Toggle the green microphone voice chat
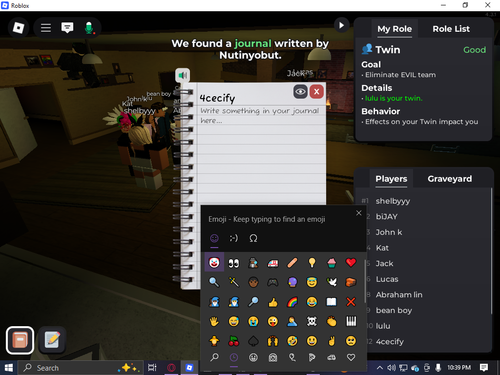The width and height of the screenshot is (500, 375). click(89, 28)
